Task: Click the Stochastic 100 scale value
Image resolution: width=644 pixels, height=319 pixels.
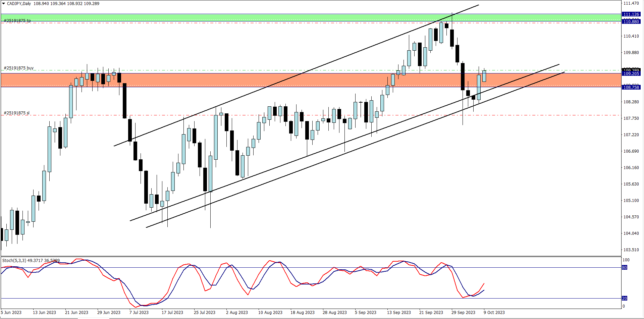Action: 626,260
